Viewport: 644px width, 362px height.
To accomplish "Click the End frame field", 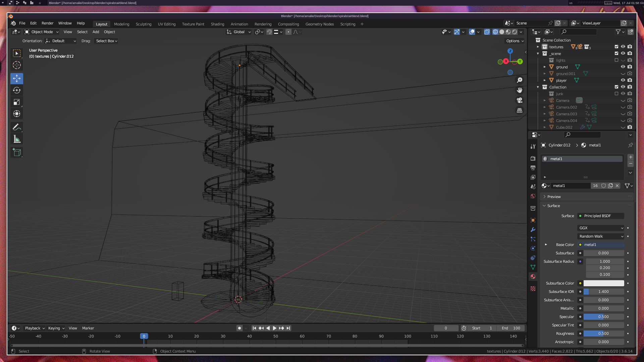I will coord(511,328).
